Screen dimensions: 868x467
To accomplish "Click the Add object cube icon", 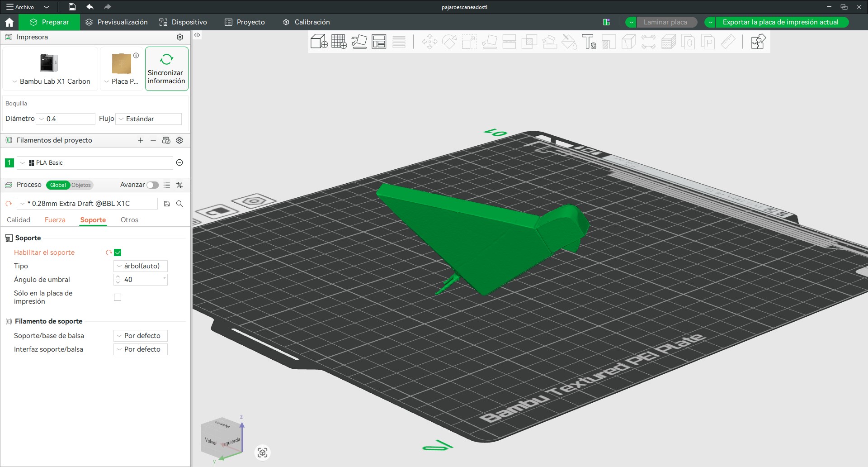I will click(319, 42).
